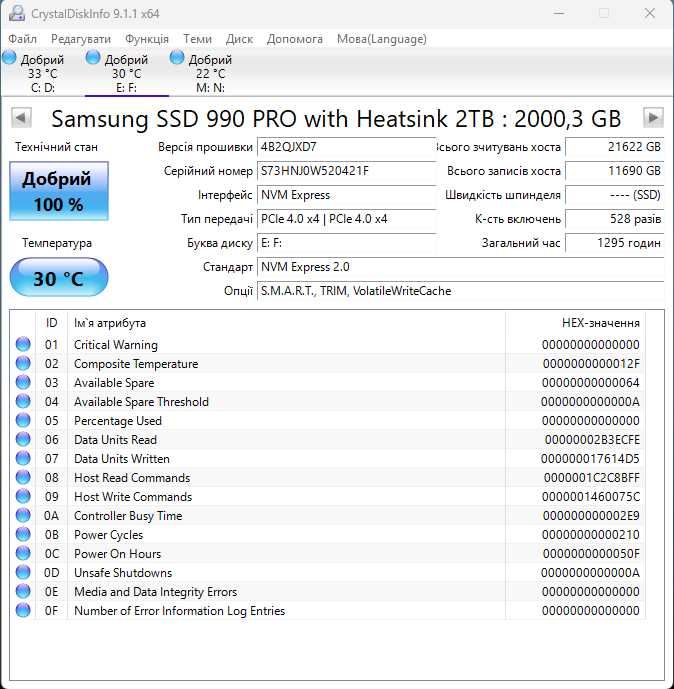674x689 pixels.
Task: Click hex value 000000000002E9
Action: point(591,516)
